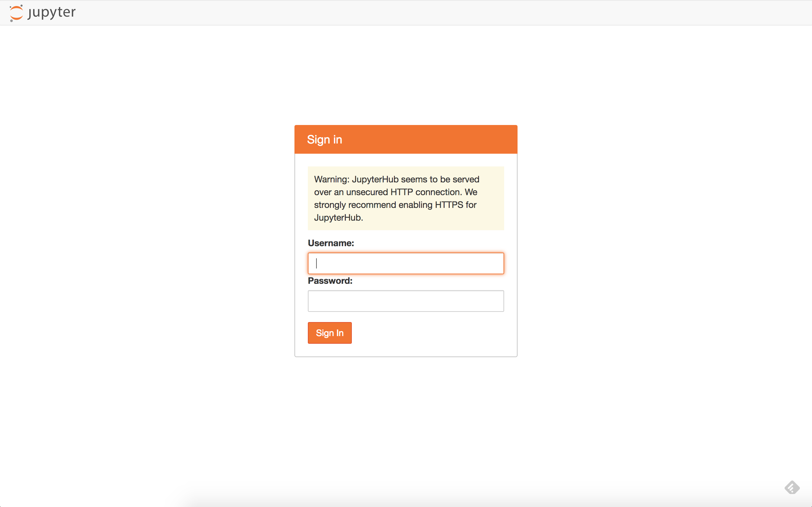Viewport: 812px width, 507px height.
Task: Click the Username input field
Action: point(406,263)
